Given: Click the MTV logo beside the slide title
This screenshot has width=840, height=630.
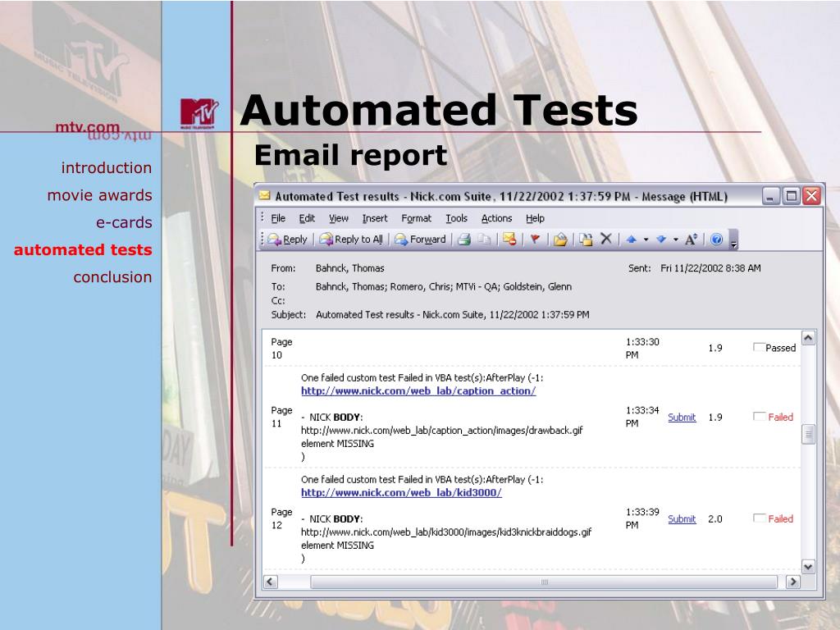Looking at the screenshot, I should pyautogui.click(x=199, y=113).
